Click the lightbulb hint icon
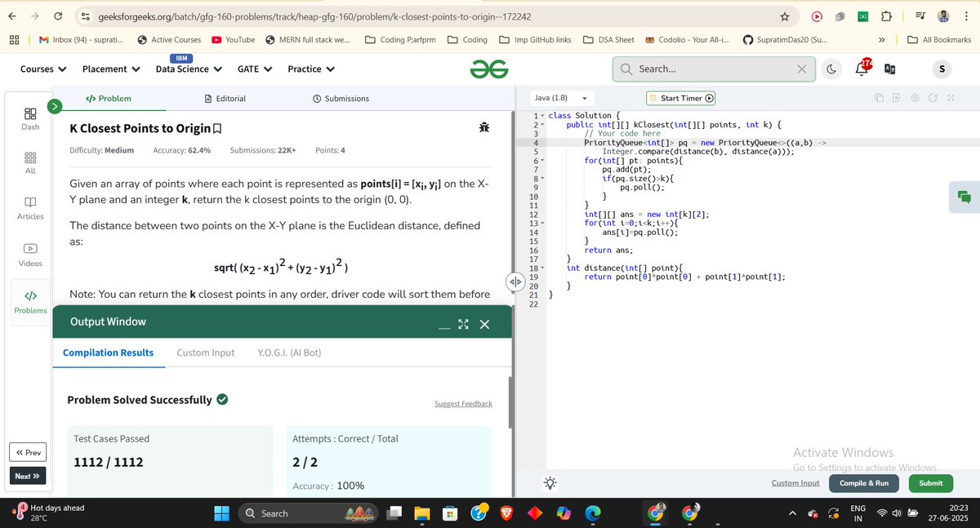Viewport: 980px width, 528px height. [551, 483]
